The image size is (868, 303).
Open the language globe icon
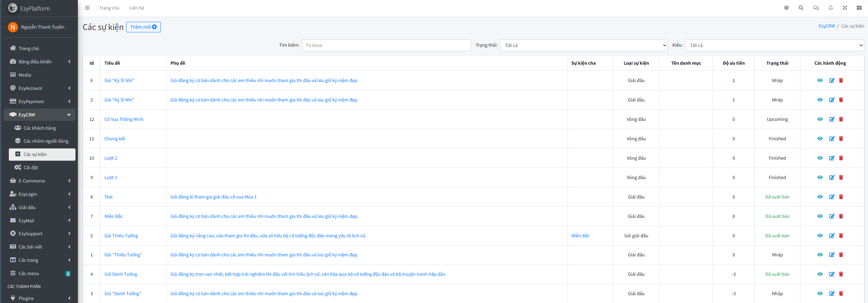(x=786, y=8)
